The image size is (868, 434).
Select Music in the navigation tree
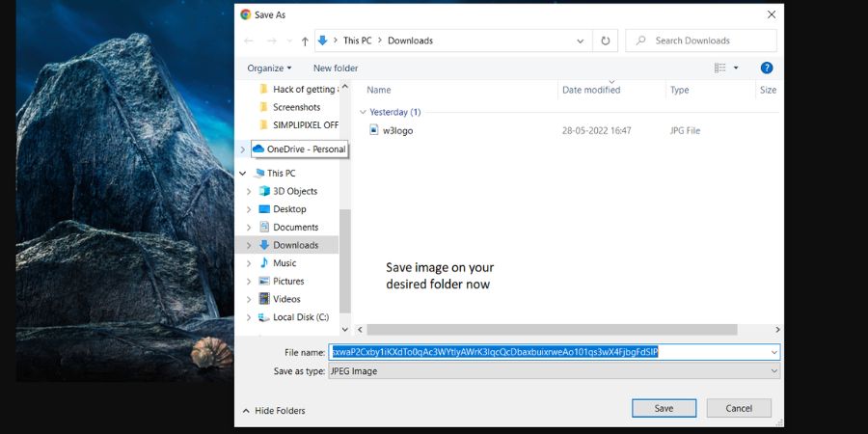coord(285,263)
